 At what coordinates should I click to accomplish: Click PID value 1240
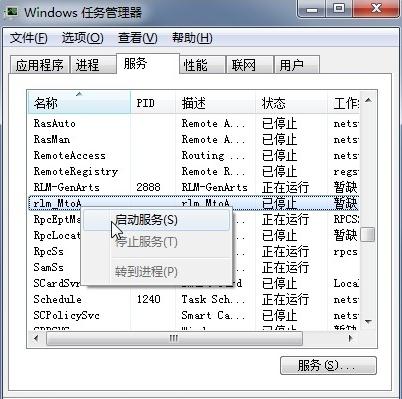(x=148, y=299)
